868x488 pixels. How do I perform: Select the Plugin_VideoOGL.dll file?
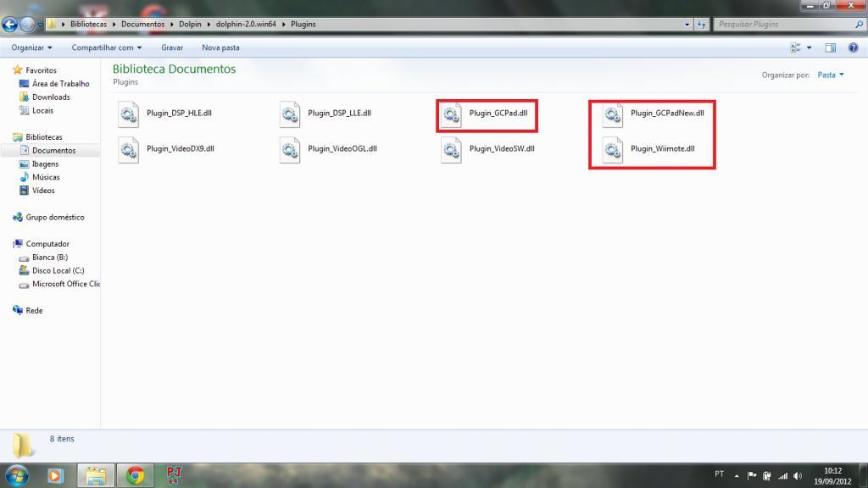coord(329,150)
